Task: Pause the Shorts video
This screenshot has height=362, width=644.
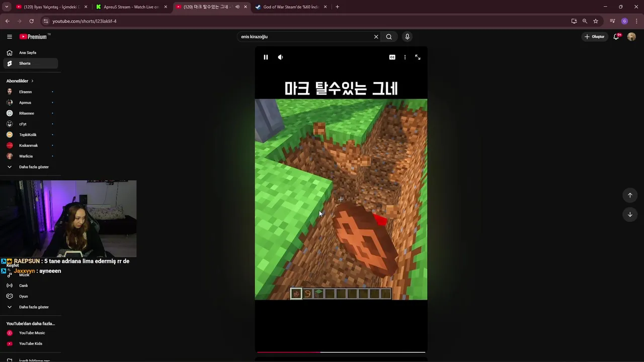Action: 266,57
